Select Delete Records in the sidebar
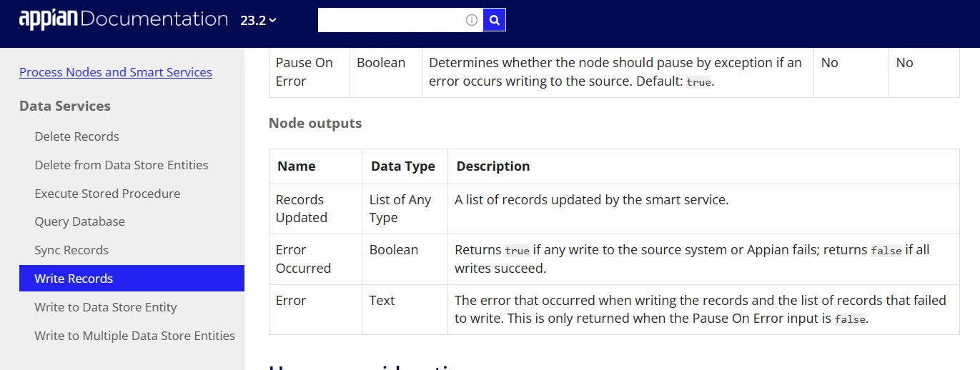980x370 pixels. pos(77,136)
